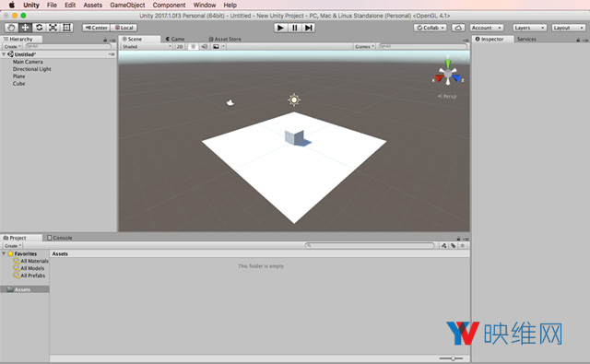Adjust the asset icon size slider
The image size is (590, 364).
pyautogui.click(x=453, y=358)
